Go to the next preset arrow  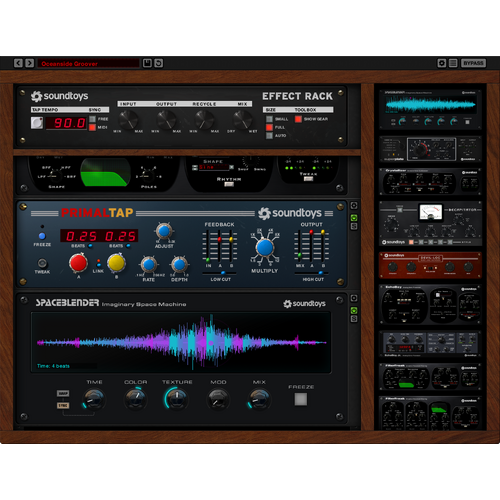(x=30, y=63)
